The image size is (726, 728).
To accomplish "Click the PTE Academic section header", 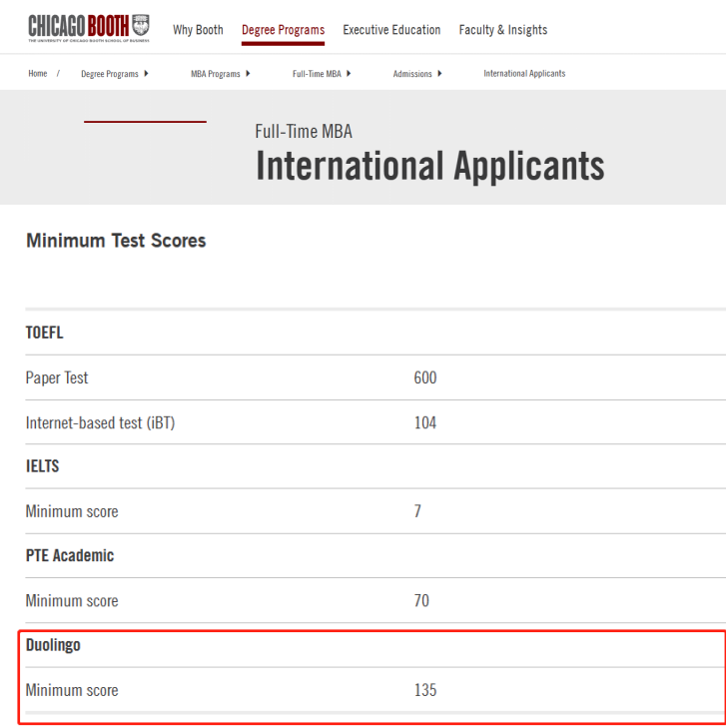I will [x=70, y=555].
